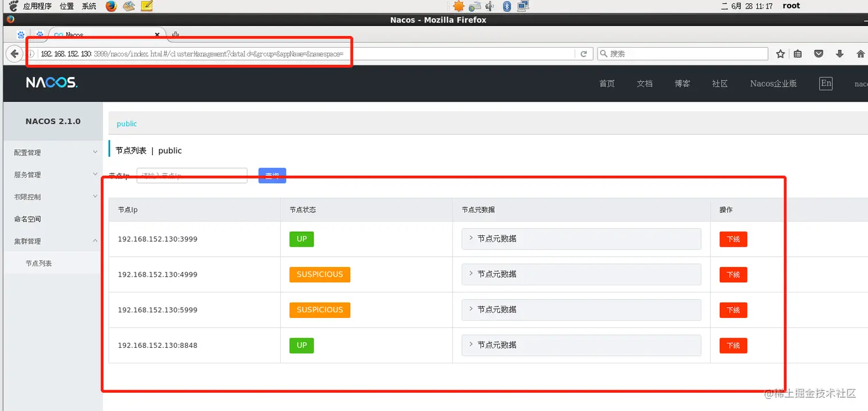Click the 节点Ip filter input field

pyautogui.click(x=192, y=176)
